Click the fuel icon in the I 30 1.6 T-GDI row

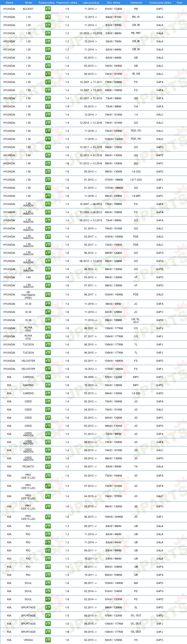point(48,179)
